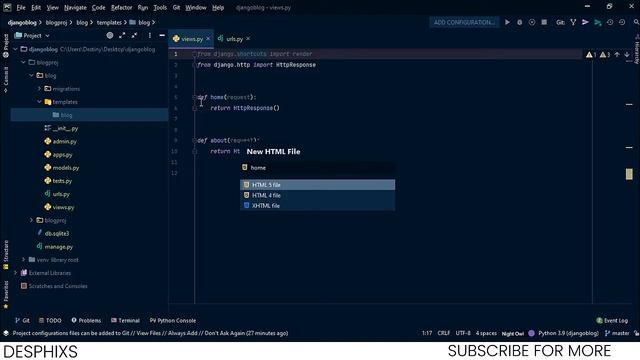Close the views.py editor tab

pos(208,38)
